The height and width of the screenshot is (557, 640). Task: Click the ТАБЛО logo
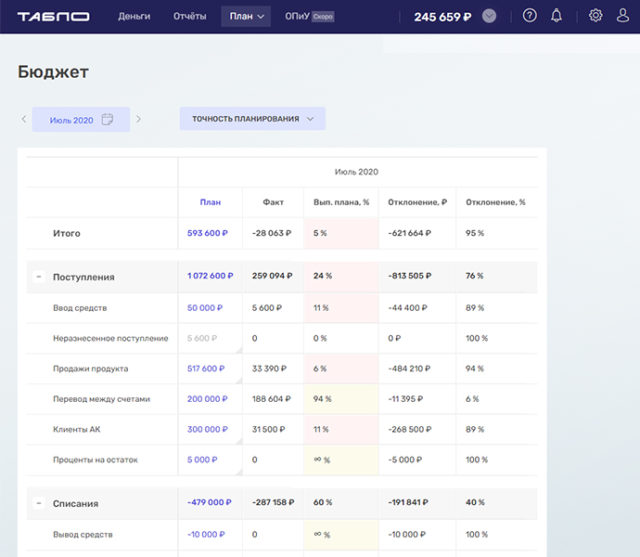pyautogui.click(x=53, y=16)
